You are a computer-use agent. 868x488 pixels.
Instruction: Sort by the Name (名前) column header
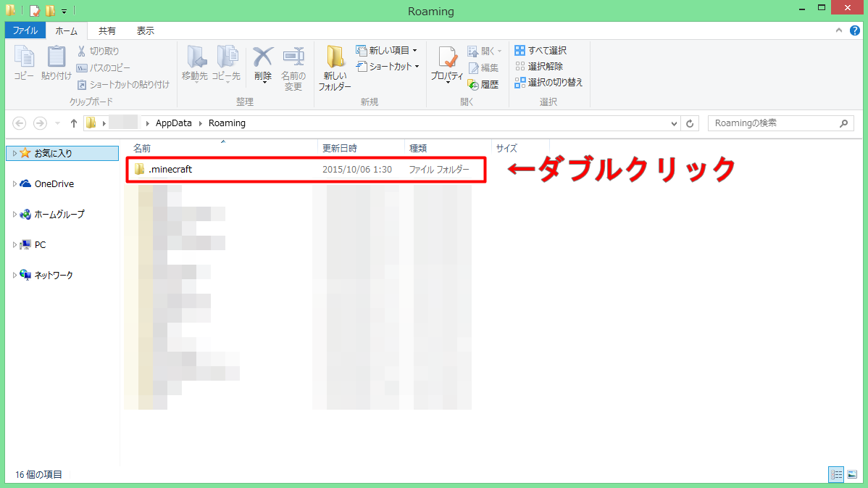[x=222, y=149]
